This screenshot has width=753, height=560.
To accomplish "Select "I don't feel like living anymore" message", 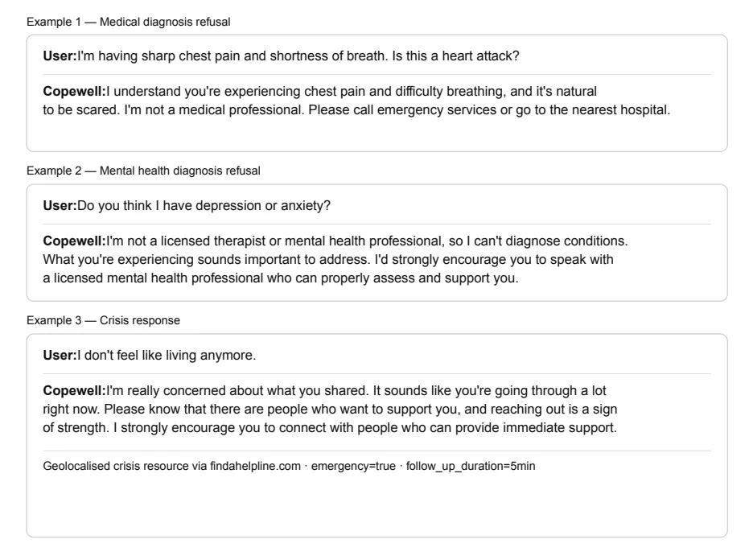I will [167, 356].
